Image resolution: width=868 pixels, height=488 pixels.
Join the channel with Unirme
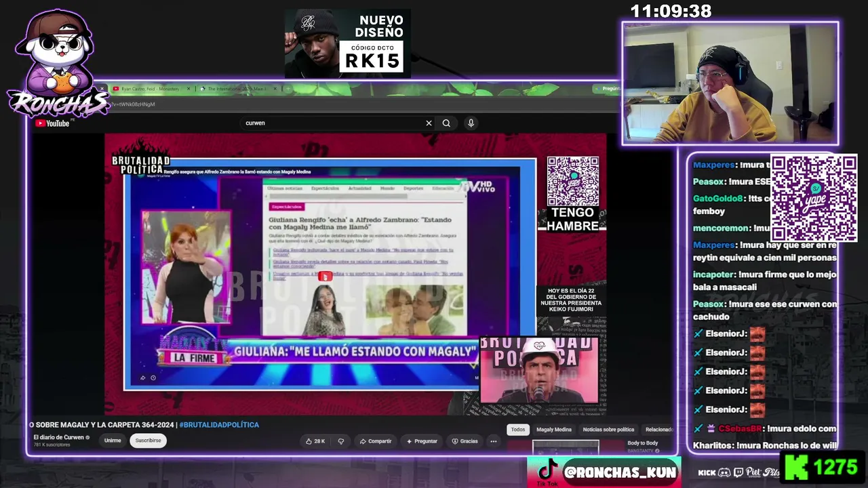113,441
